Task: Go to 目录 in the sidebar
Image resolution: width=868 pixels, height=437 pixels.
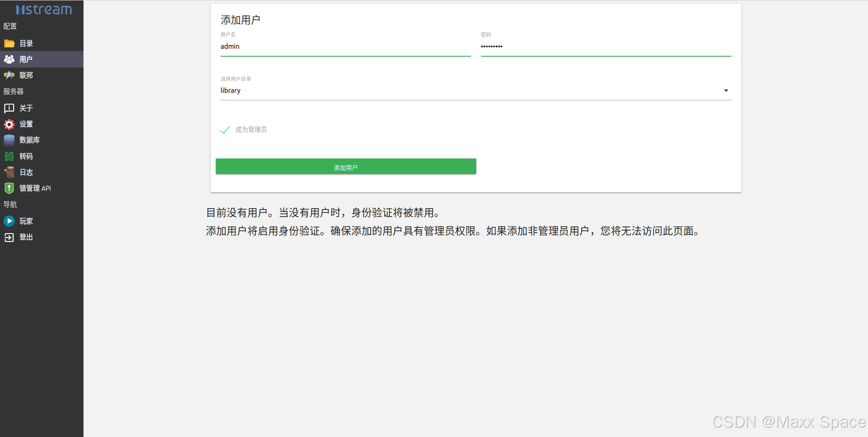Action: coord(26,44)
